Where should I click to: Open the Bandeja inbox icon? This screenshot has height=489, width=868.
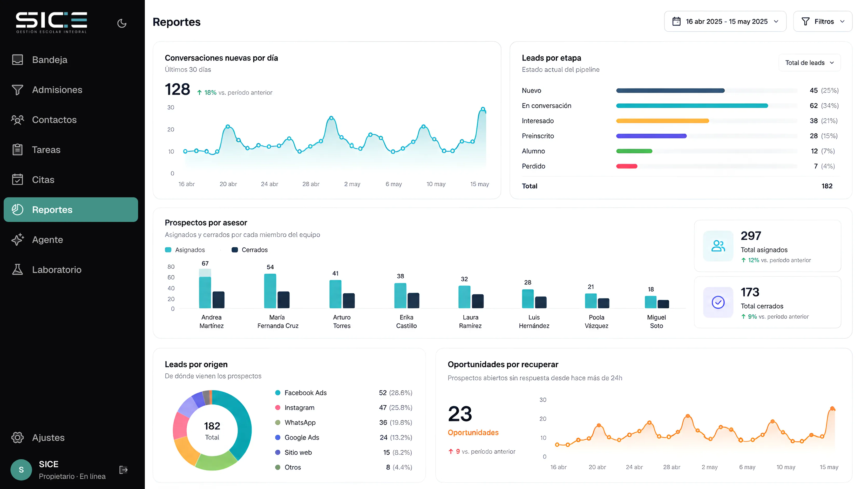[18, 60]
